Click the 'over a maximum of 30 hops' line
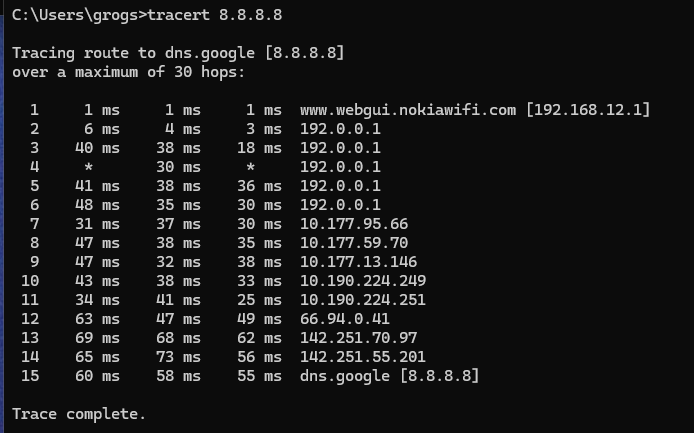This screenshot has width=694, height=433. coord(128,72)
